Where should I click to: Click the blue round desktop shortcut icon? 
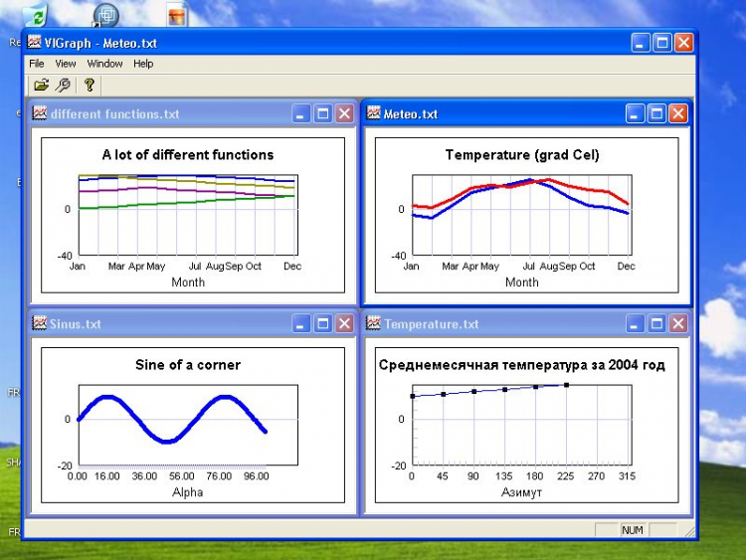[105, 14]
